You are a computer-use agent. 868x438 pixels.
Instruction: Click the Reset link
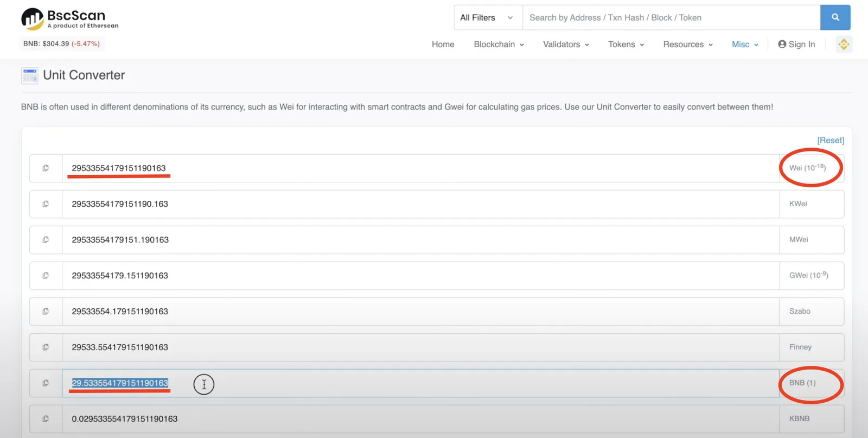tap(831, 140)
